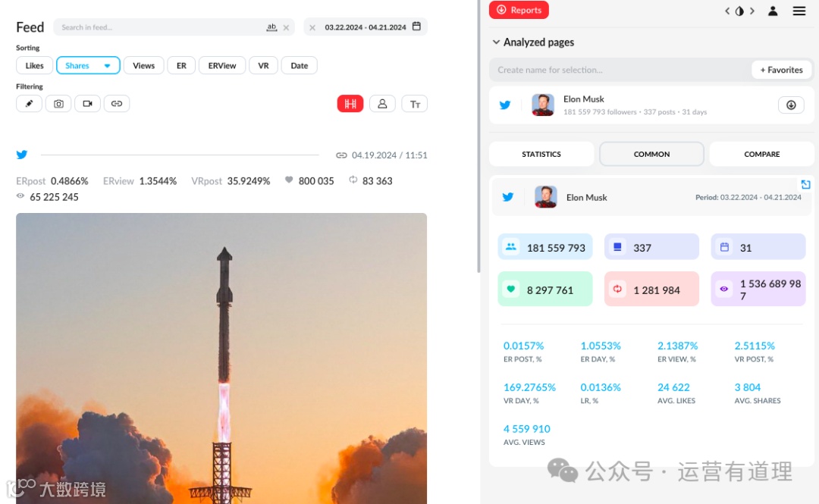Click the red Reports button
Viewport: 819px width, 504px height.
519,10
